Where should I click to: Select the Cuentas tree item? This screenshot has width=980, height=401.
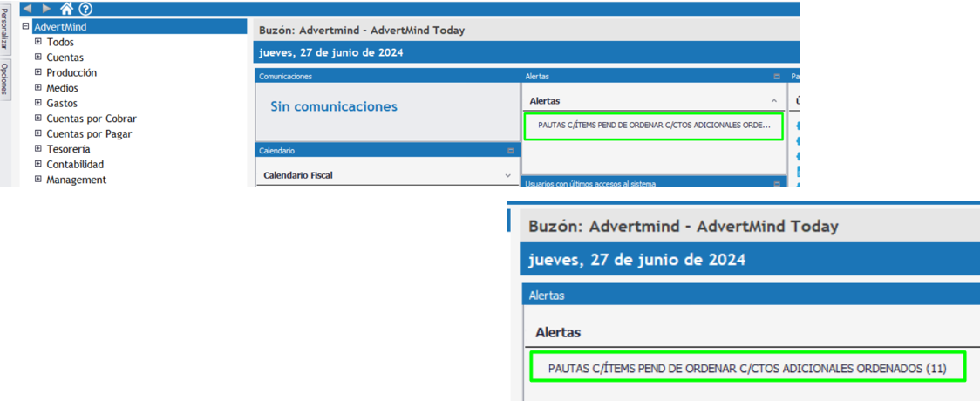click(65, 58)
